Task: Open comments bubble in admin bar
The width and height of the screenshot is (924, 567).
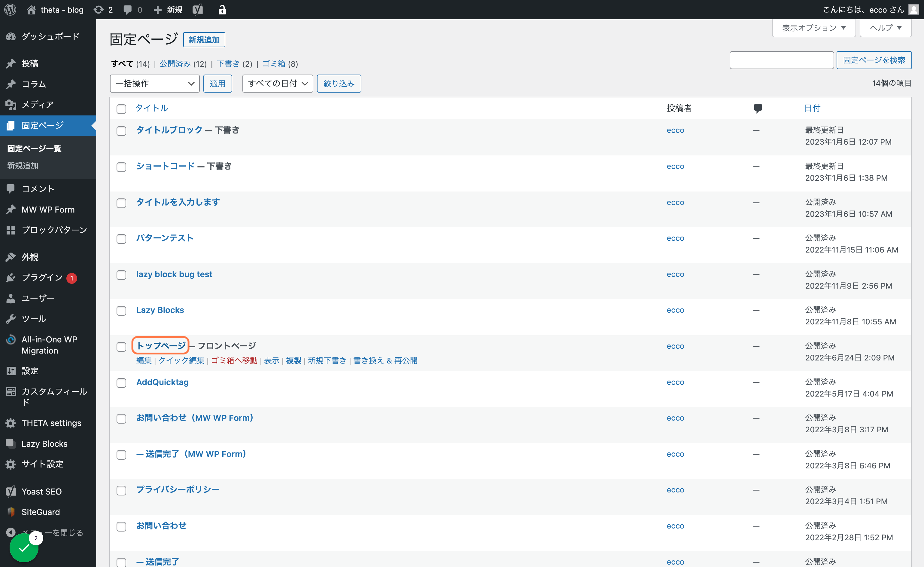Action: [127, 9]
